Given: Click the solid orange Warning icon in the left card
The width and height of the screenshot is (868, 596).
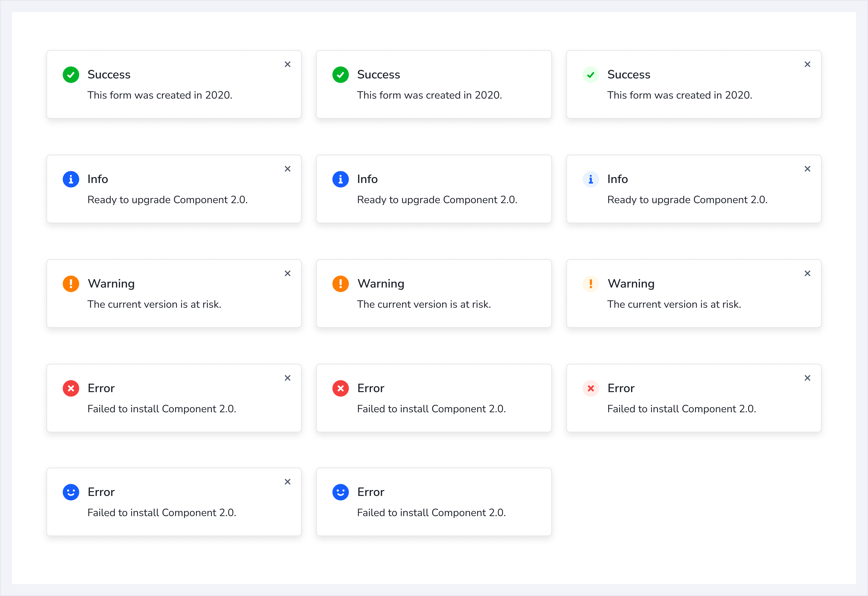Looking at the screenshot, I should (x=71, y=284).
